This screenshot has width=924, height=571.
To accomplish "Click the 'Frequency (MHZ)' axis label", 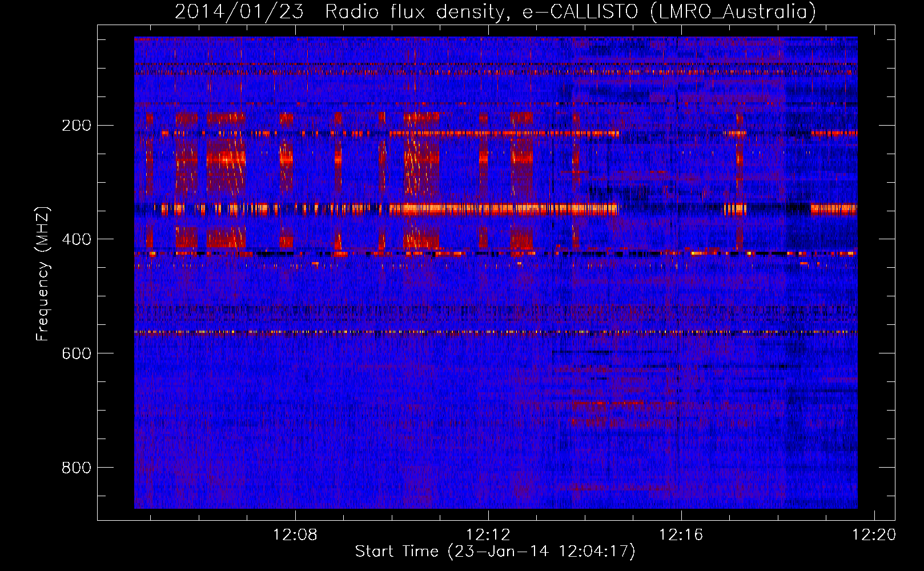I will 43,274.
